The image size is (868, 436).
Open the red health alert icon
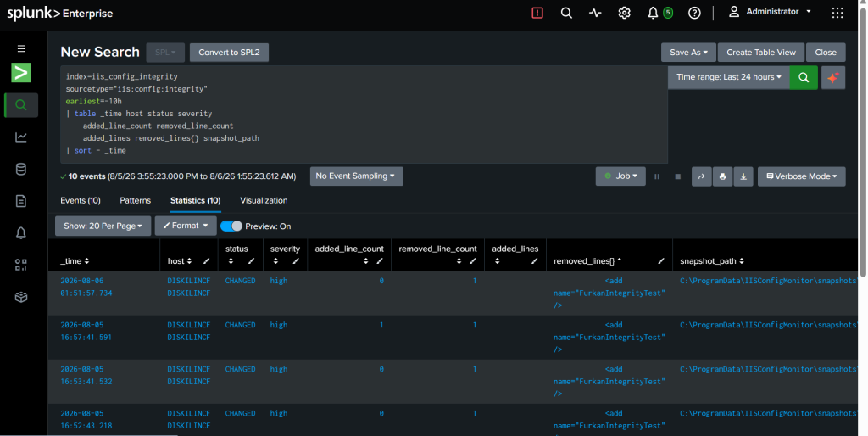pos(537,13)
